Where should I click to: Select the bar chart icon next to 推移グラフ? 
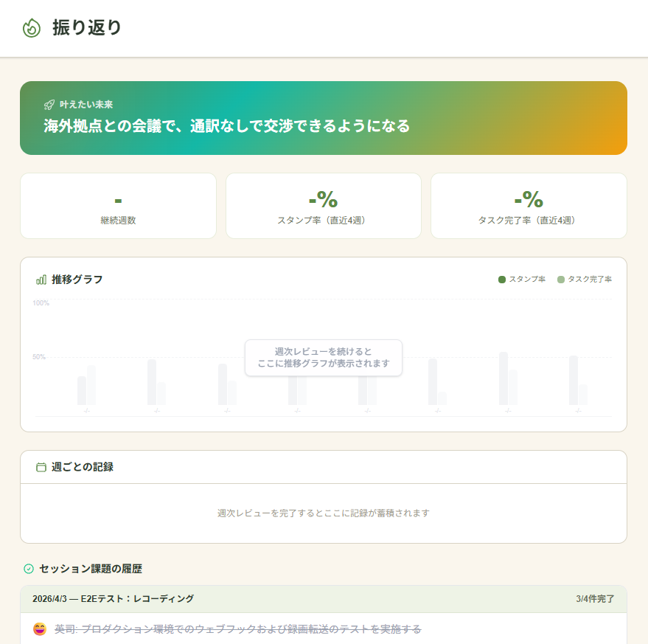click(x=41, y=279)
